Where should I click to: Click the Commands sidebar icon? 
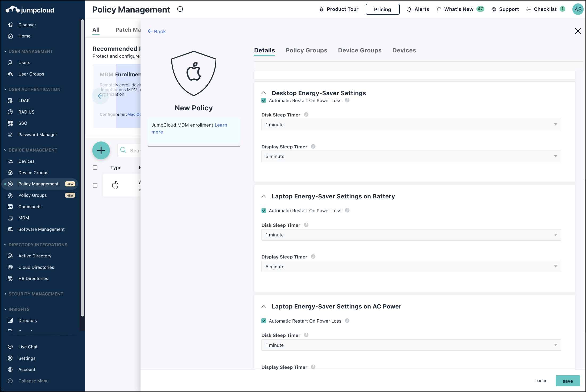[x=10, y=207]
